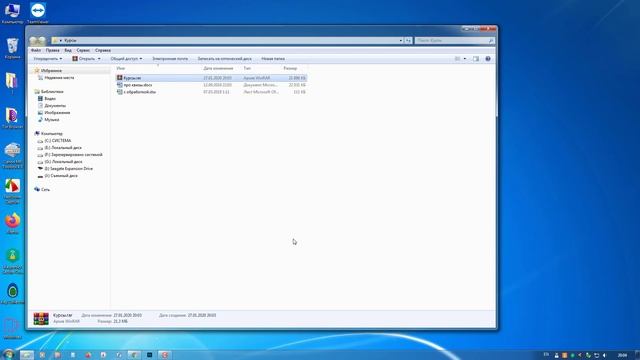Open the Съемный диск removable drive
Screen dimensions: 640x360
tap(61, 176)
